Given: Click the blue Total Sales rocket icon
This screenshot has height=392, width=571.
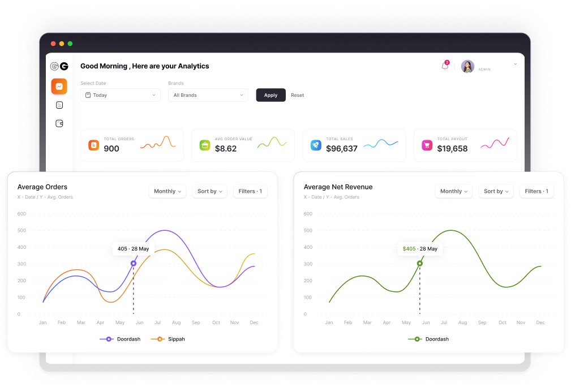Looking at the screenshot, I should click(316, 145).
